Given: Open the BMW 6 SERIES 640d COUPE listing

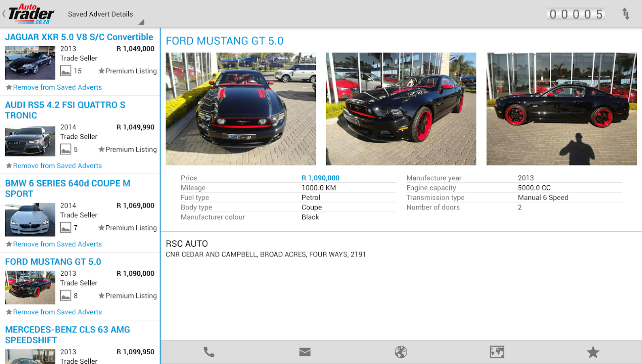Looking at the screenshot, I should pyautogui.click(x=68, y=188).
